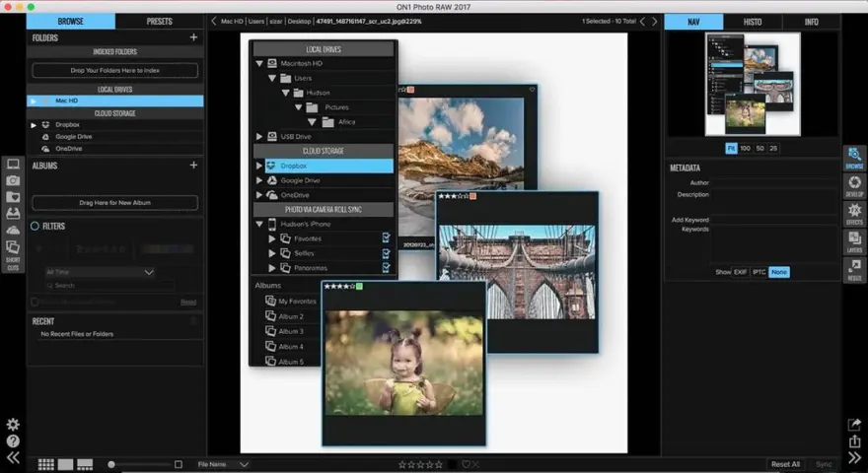Collapse the left panel with double chevron
Screen dimensions: 868x473
pyautogui.click(x=13, y=457)
